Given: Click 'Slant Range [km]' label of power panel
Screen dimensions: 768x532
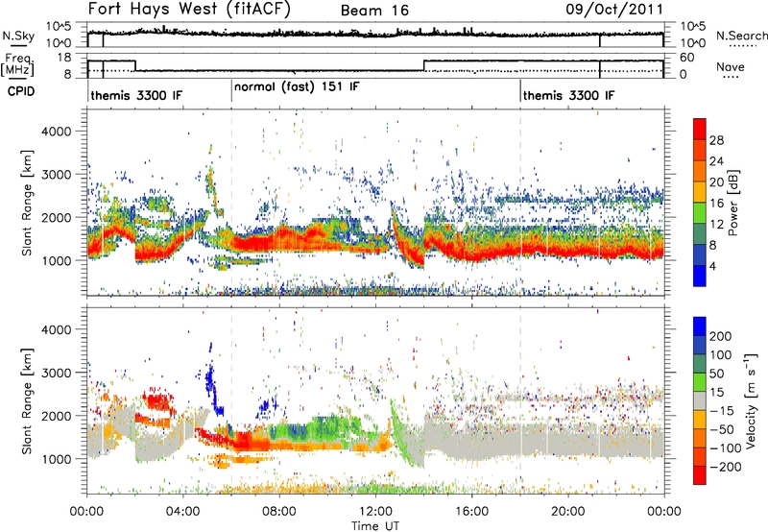Looking at the screenshot, I should [x=27, y=203].
